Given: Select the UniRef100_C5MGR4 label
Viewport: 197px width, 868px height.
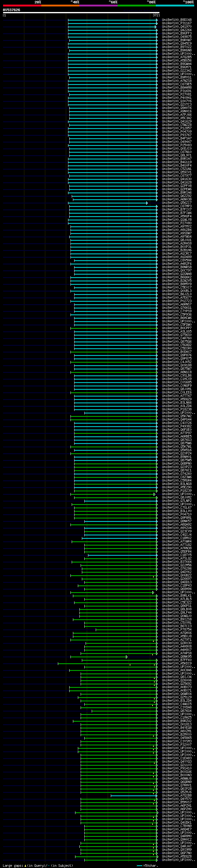Looking at the screenshot, I should [177, 481].
